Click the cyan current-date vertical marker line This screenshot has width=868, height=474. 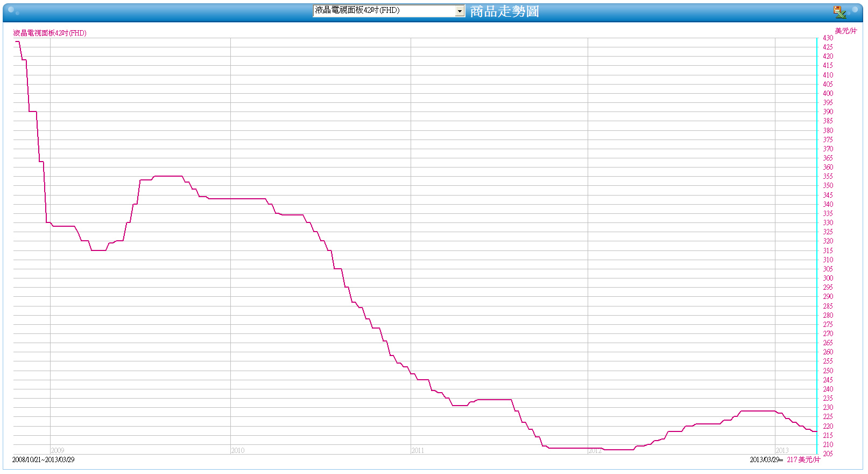click(817, 246)
